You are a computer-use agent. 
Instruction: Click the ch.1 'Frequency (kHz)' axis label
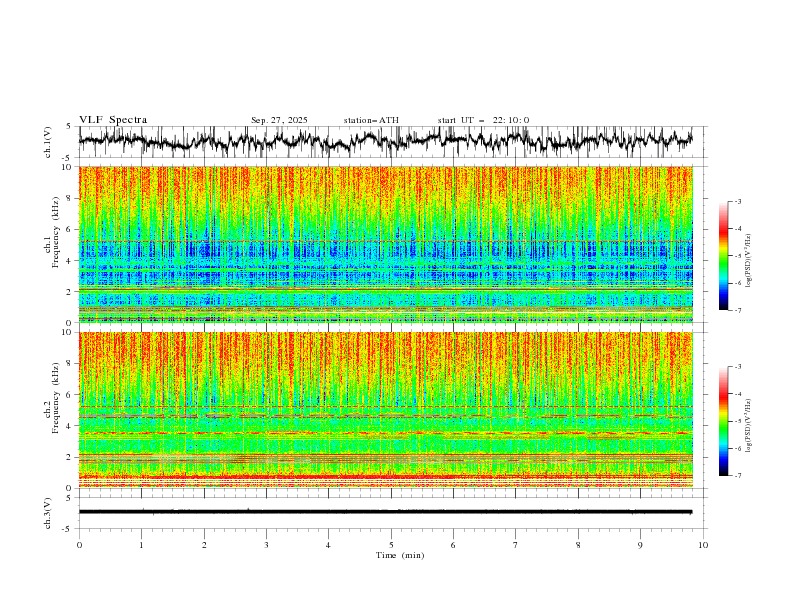55,233
